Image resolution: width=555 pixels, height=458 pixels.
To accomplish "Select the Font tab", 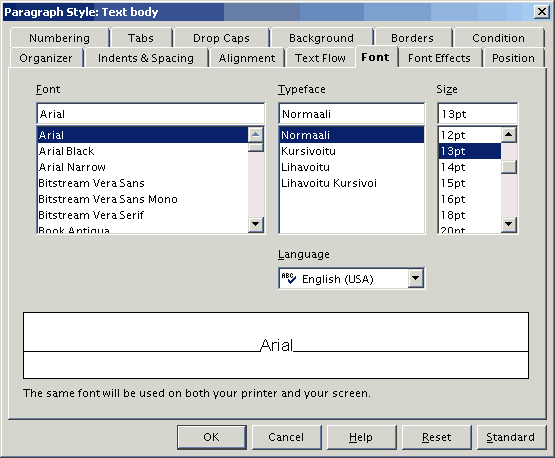I will 376,57.
